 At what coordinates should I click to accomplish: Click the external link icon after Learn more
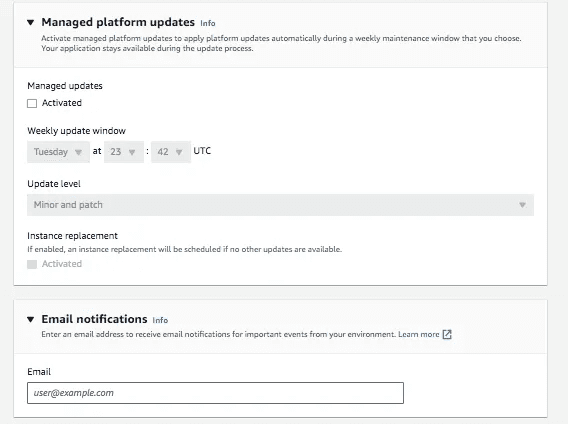(447, 334)
